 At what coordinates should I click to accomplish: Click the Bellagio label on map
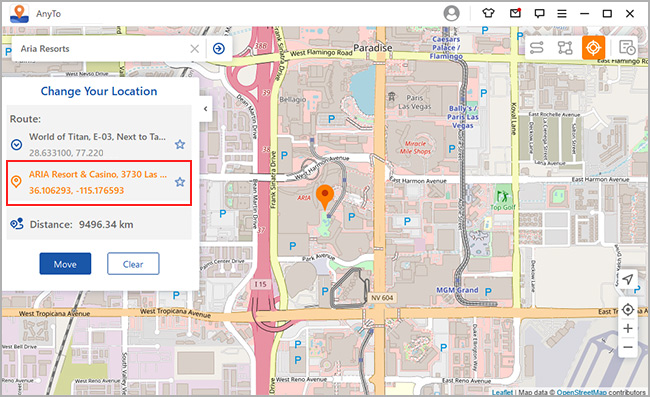293,99
